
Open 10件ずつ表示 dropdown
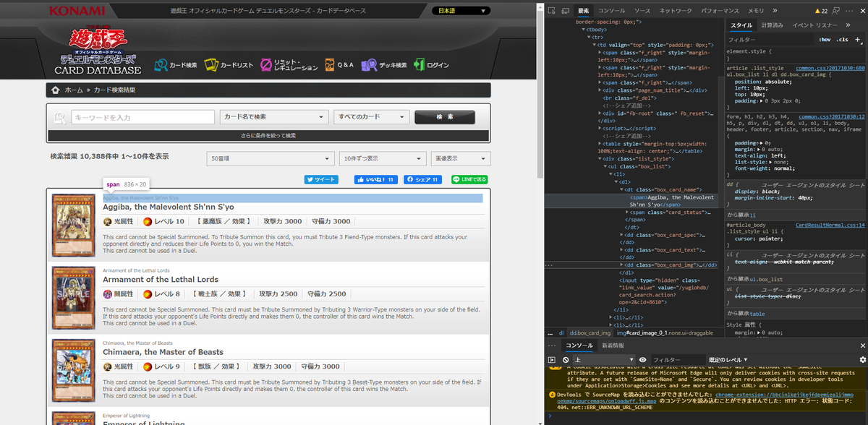tap(381, 158)
